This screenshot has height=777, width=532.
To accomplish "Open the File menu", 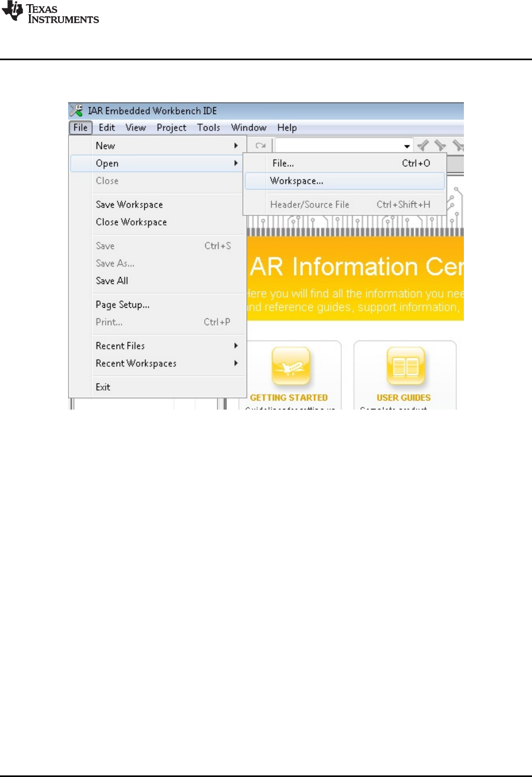I will tap(81, 128).
